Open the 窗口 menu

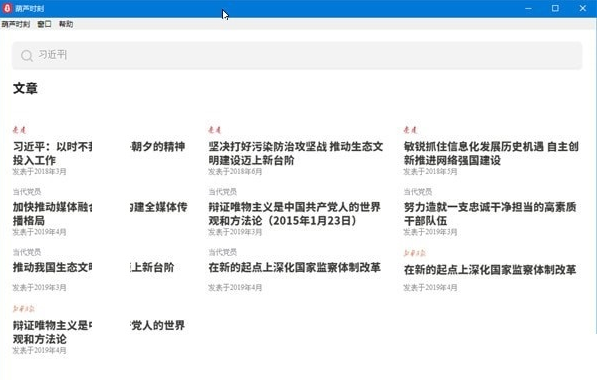(x=44, y=24)
